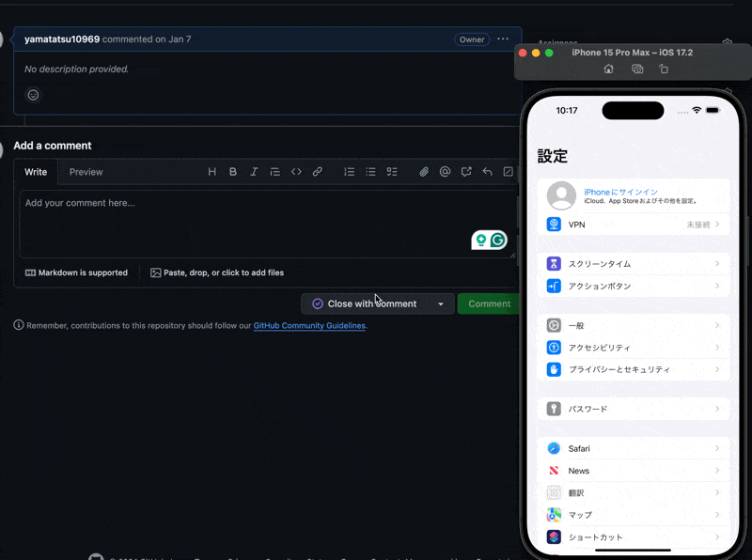Click the yamatatsu10969 username link
752x560 pixels.
click(x=62, y=39)
